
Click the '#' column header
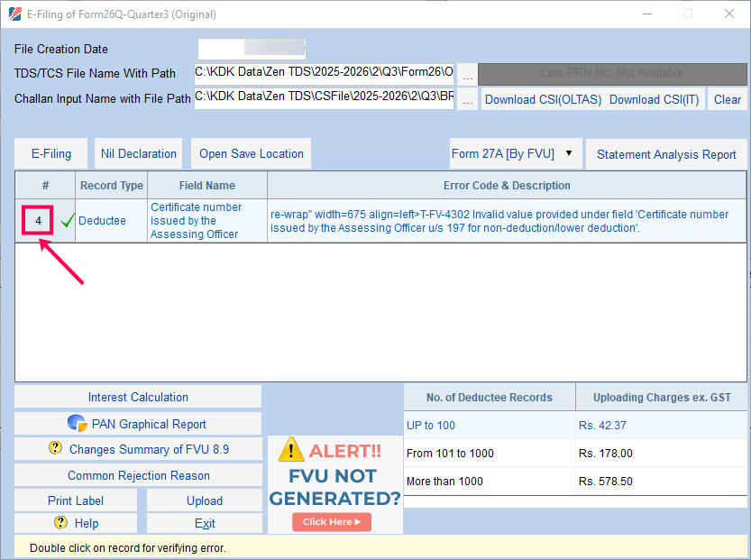45,186
